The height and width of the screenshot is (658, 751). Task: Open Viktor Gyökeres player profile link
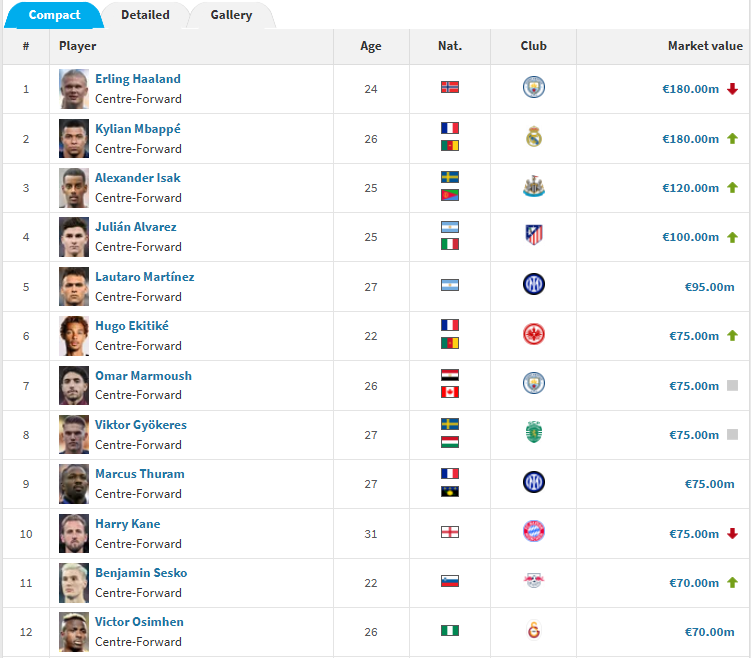(141, 425)
